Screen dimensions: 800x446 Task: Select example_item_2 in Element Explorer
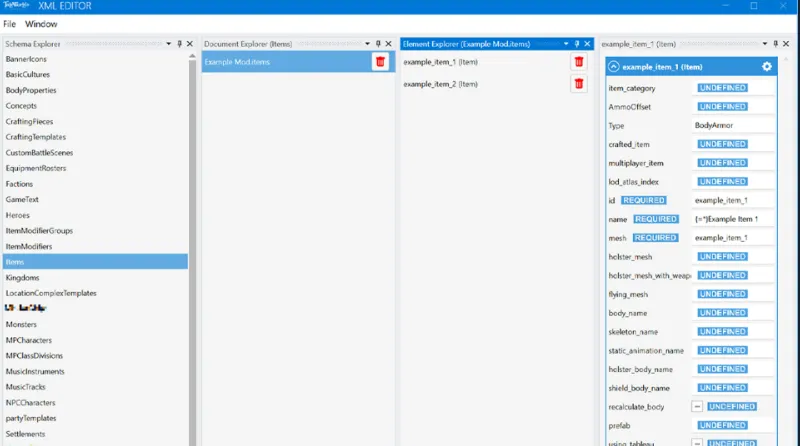pyautogui.click(x=440, y=84)
